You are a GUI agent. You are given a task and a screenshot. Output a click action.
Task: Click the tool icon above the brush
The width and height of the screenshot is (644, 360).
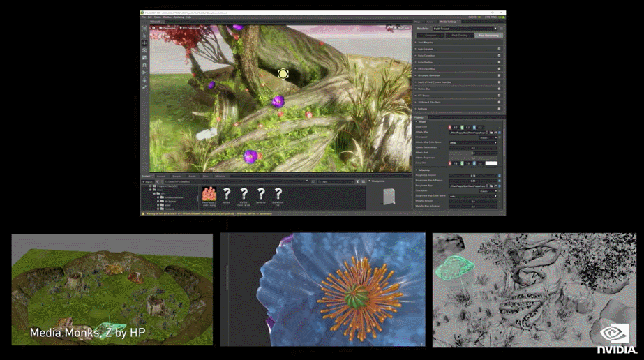[x=144, y=80]
